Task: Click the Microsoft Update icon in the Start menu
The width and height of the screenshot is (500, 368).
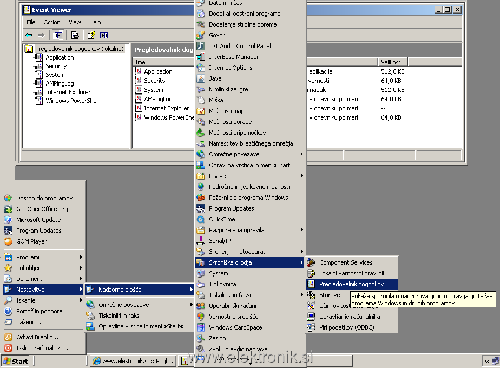Action: (8, 220)
